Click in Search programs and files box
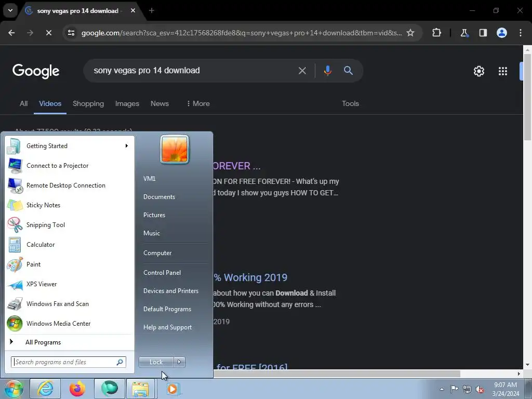Image resolution: width=532 pixels, height=399 pixels. click(x=69, y=362)
